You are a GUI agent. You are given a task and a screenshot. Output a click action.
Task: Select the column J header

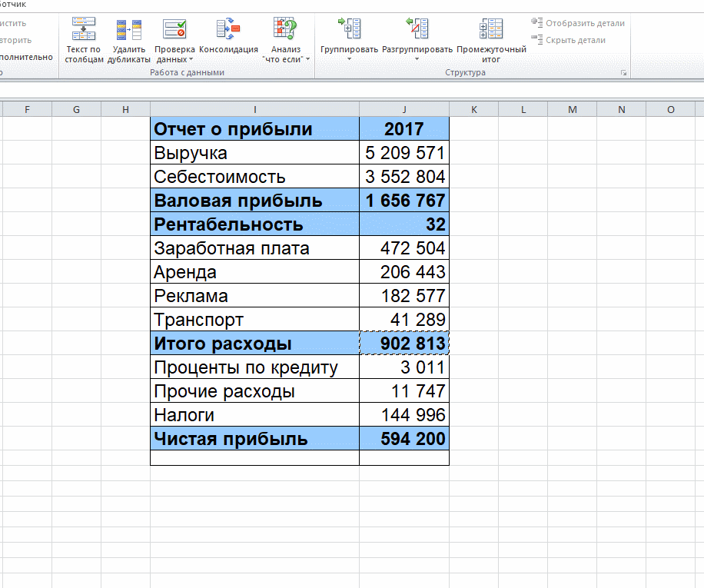click(x=404, y=109)
